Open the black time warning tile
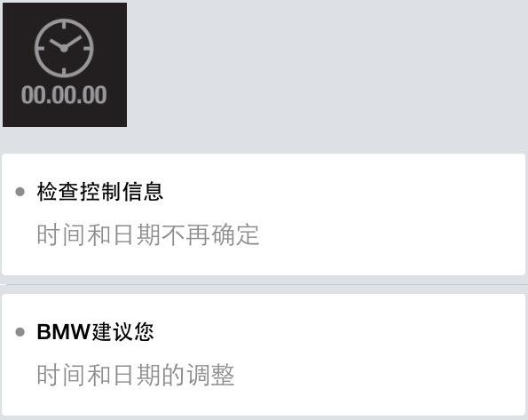 click(65, 65)
